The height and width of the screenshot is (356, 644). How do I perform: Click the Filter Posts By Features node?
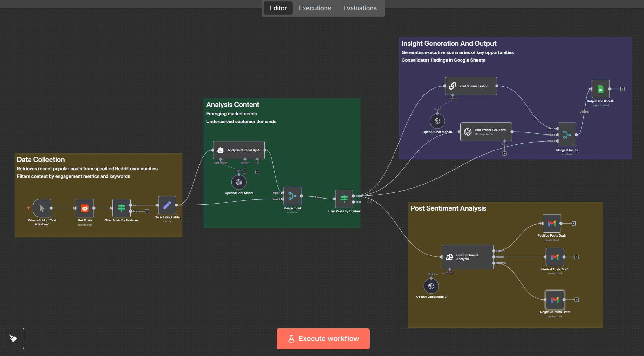click(121, 208)
